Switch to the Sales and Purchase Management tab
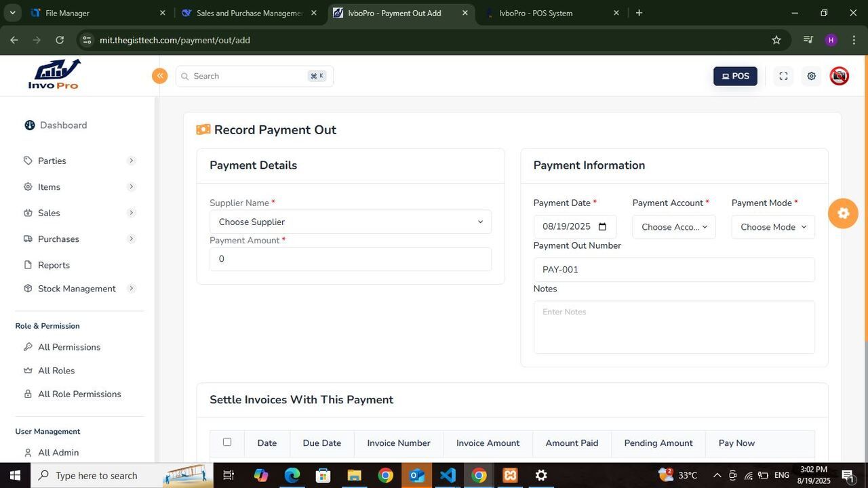The image size is (868, 488). click(x=249, y=13)
